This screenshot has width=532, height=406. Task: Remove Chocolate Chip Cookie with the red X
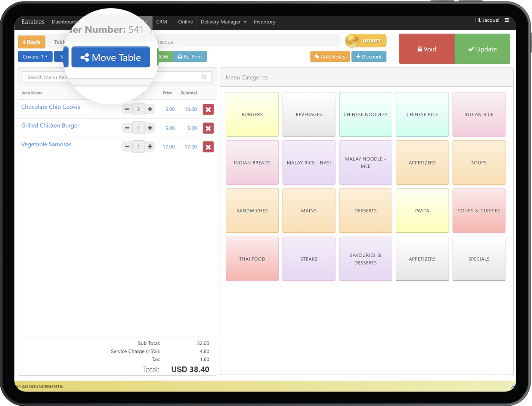[x=208, y=109]
